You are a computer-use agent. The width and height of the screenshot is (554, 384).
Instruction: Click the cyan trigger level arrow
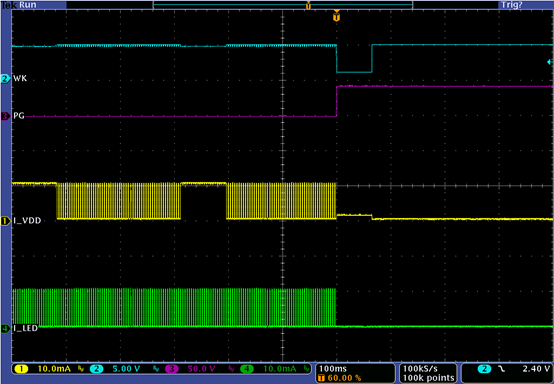pyautogui.click(x=550, y=62)
